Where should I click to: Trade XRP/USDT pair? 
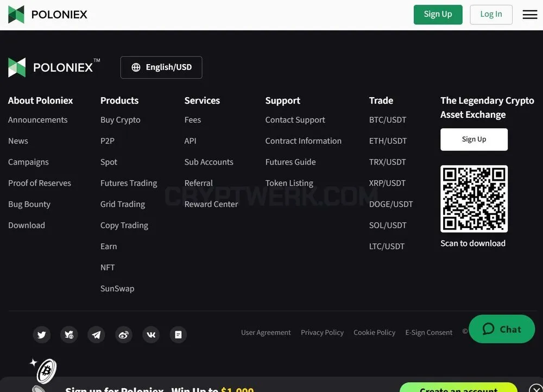coord(387,183)
